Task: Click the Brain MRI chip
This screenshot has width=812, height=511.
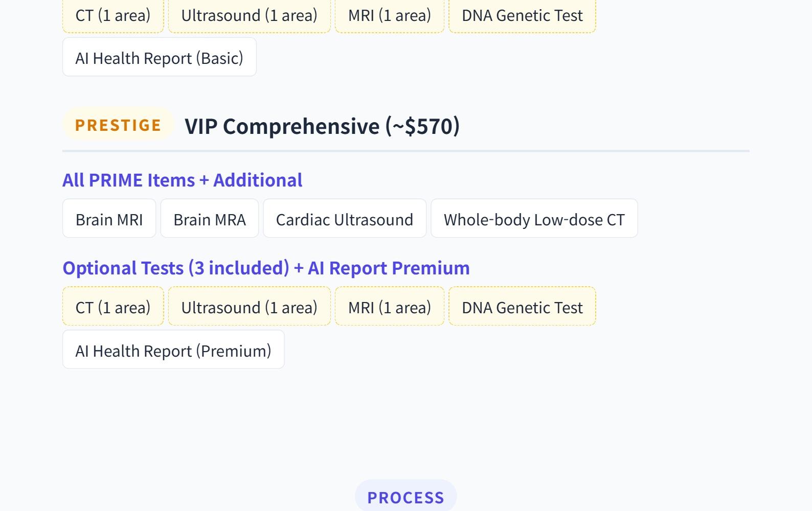Action: click(x=109, y=219)
